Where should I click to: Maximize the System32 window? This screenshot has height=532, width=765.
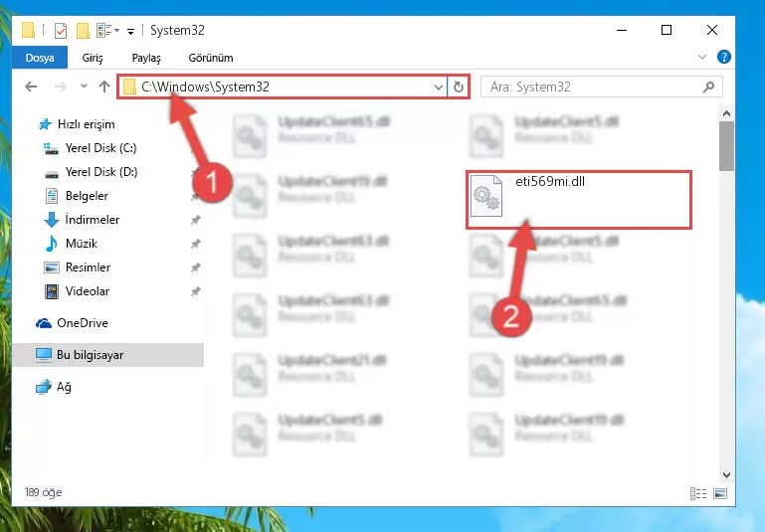pyautogui.click(x=666, y=30)
